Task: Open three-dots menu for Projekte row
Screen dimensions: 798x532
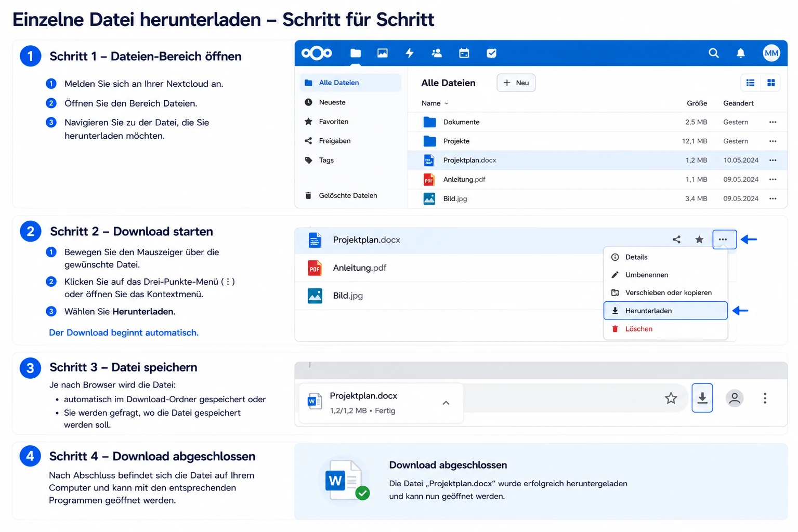Action: pyautogui.click(x=773, y=141)
